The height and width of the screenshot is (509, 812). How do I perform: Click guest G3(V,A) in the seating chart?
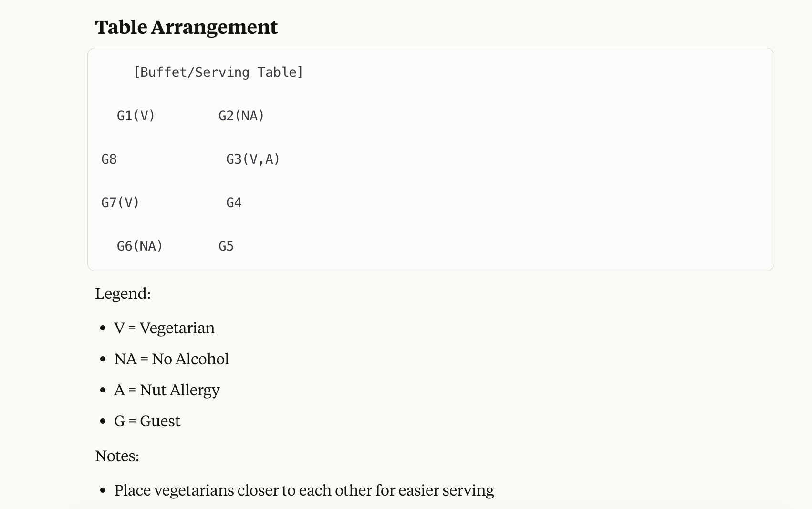[253, 159]
